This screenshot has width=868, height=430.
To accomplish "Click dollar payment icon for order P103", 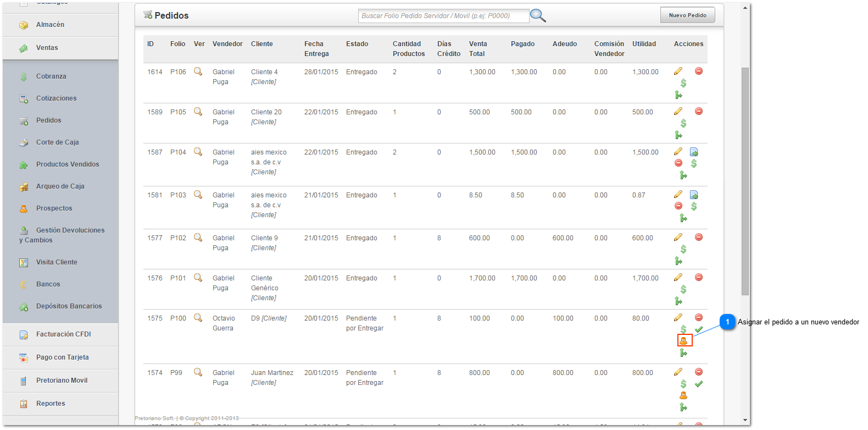I will (694, 206).
